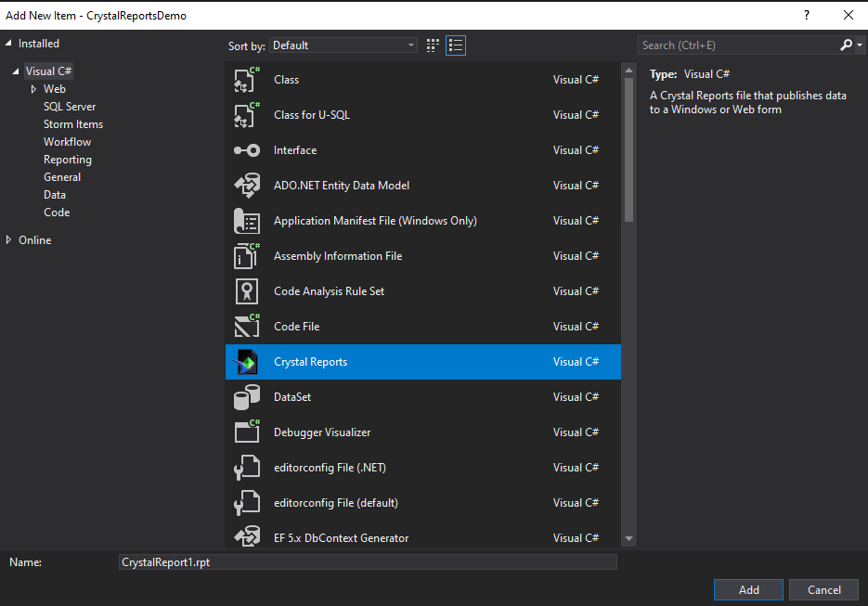Select "EF 5.x DbContext Generator" text
Image resolution: width=868 pixels, height=606 pixels.
(x=341, y=538)
